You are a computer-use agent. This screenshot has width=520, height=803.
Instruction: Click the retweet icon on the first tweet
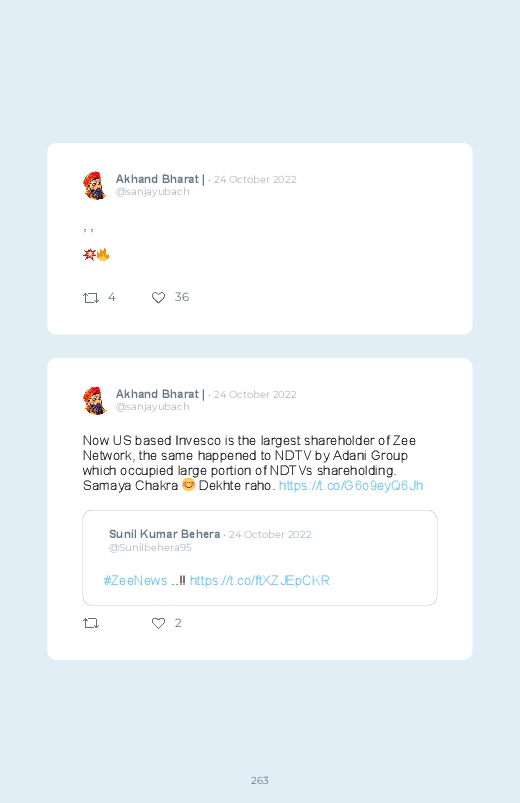[x=91, y=298]
